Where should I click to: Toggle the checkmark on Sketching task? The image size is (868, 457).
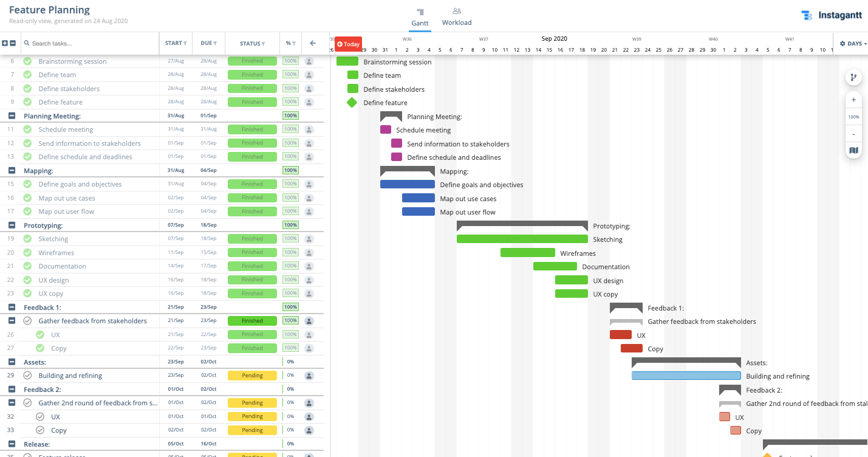click(x=27, y=238)
